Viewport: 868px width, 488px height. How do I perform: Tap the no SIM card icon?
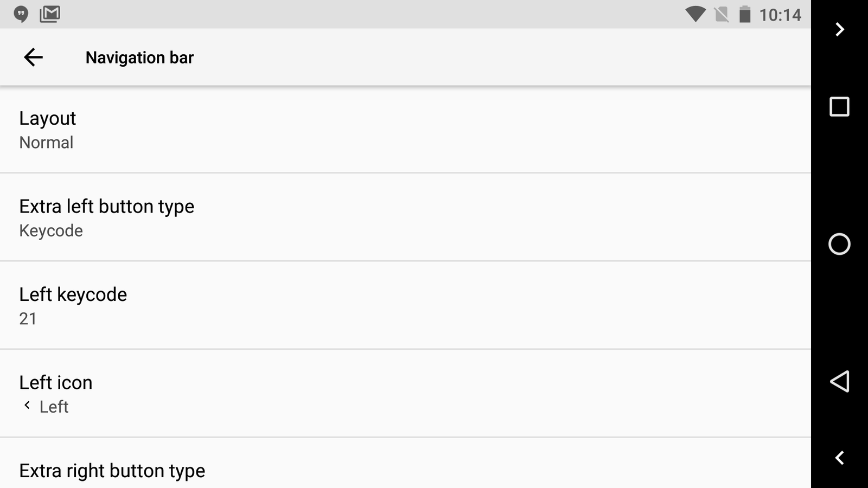coord(722,15)
